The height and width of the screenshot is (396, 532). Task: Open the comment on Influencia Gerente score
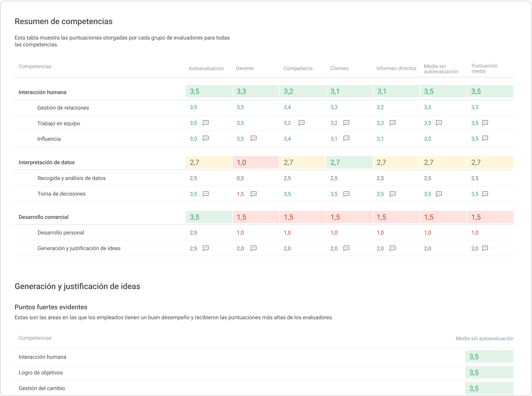(x=254, y=139)
